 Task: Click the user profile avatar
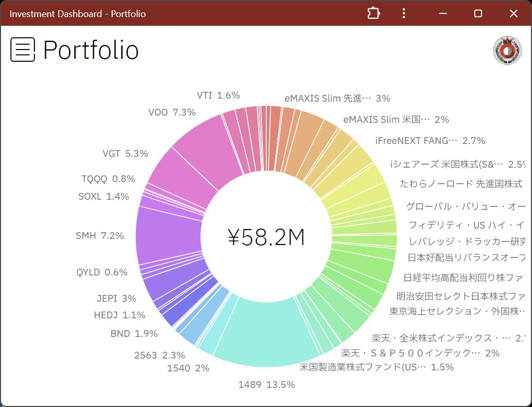507,51
